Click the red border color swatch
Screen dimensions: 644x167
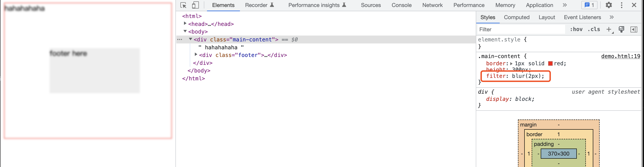(550, 63)
